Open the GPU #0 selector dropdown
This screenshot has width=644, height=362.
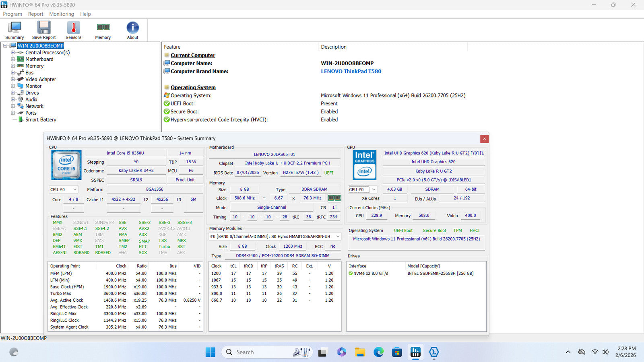tap(362, 189)
